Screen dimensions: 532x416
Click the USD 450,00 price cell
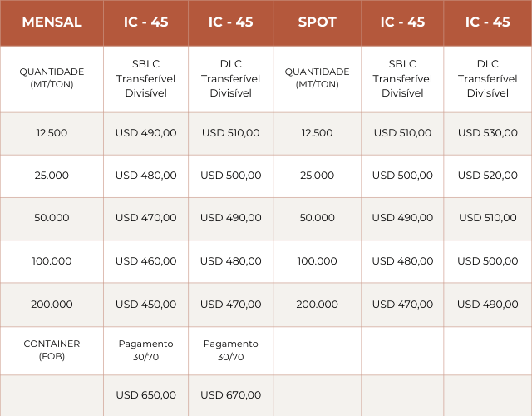[146, 305]
